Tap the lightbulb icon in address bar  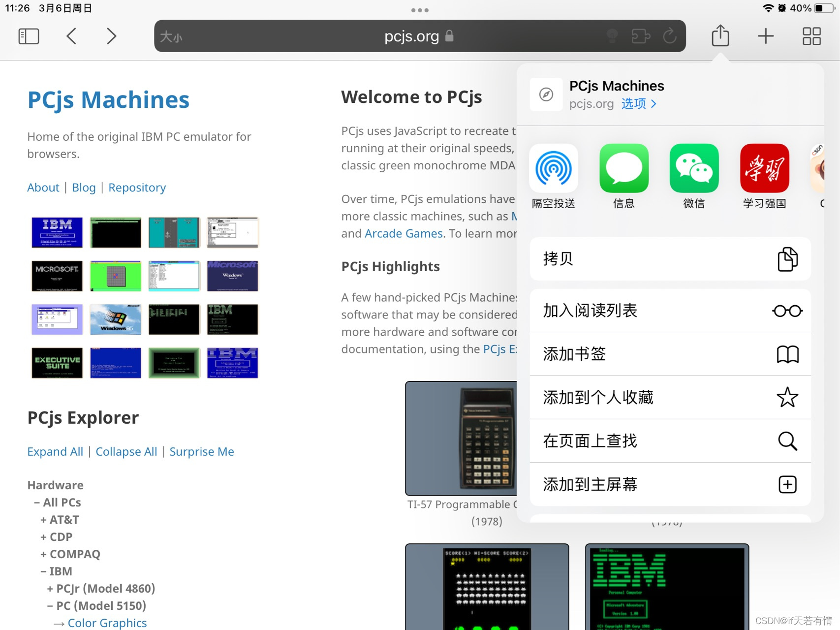click(612, 36)
